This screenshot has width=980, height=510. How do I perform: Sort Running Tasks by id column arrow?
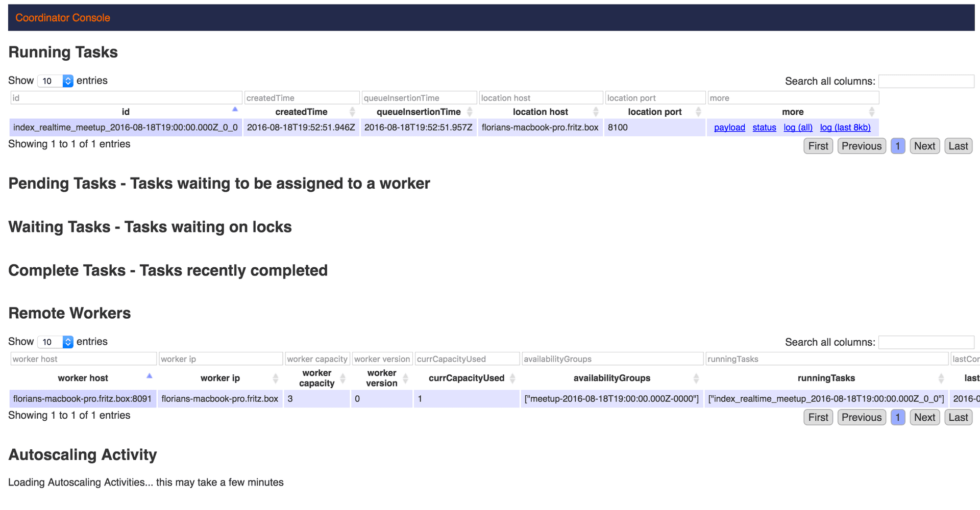(x=235, y=110)
